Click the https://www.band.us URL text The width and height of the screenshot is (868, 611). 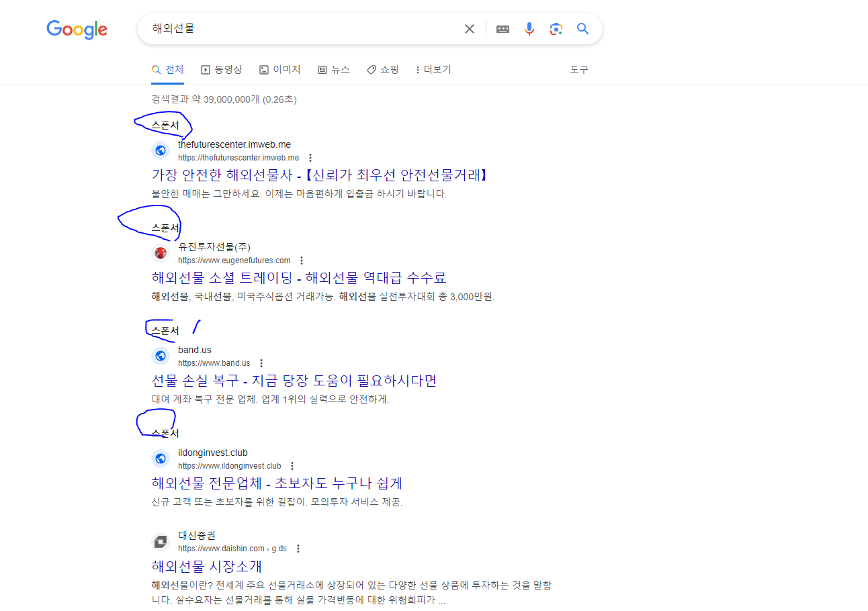pos(214,363)
